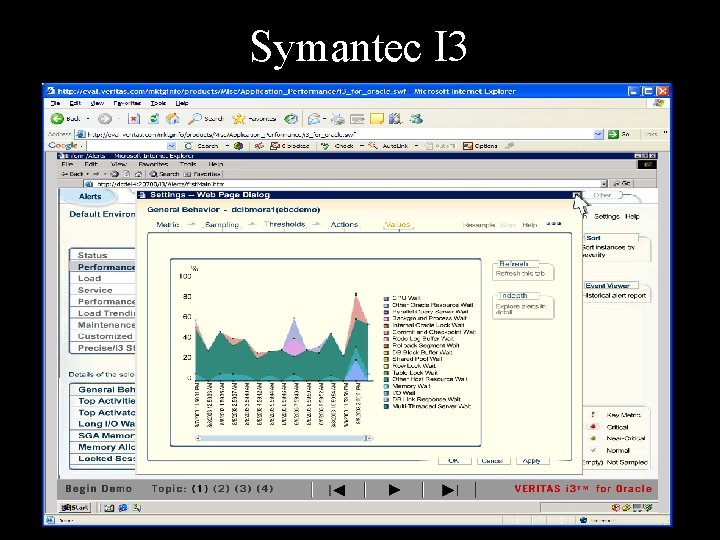The width and height of the screenshot is (720, 540).
Task: Open the outer address bar dropdown arrow
Action: pos(598,134)
